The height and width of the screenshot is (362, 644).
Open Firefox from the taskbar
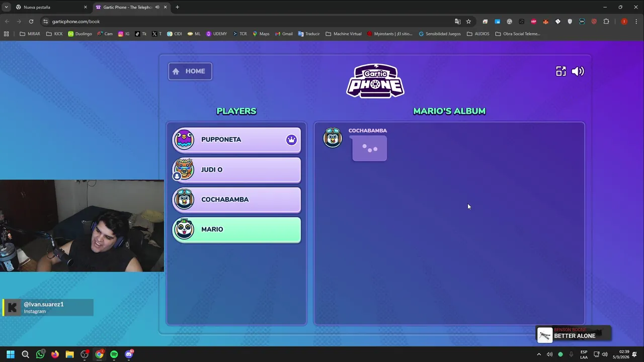pos(55,354)
